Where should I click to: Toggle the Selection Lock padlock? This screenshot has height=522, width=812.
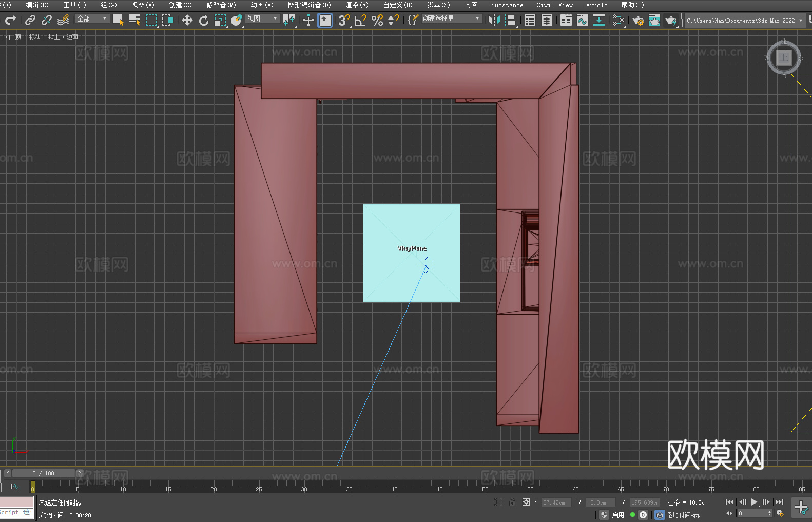point(512,502)
